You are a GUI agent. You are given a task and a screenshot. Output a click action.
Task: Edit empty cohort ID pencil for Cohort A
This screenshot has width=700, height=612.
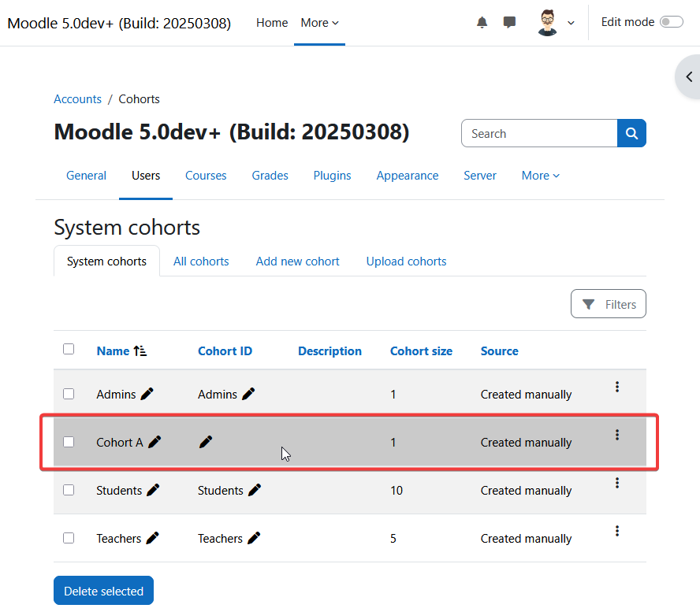(x=206, y=442)
